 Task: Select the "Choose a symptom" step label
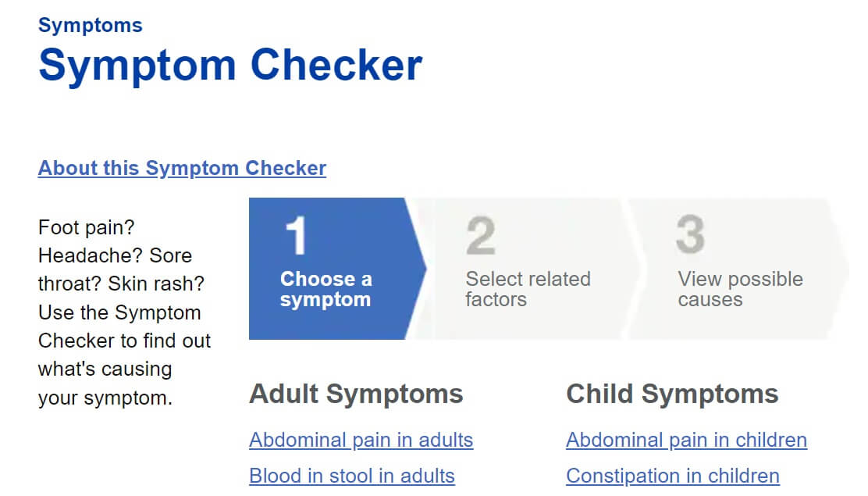[x=325, y=289]
